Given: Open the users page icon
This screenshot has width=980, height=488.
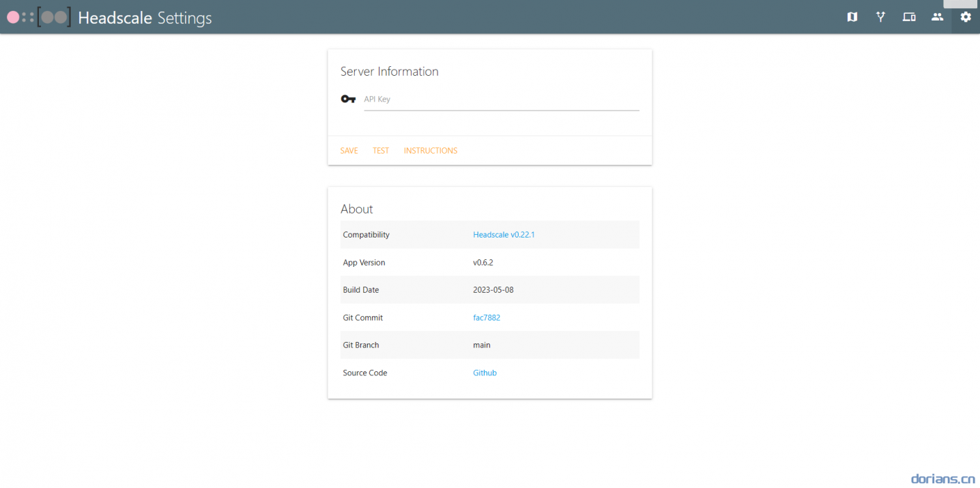Looking at the screenshot, I should coord(937,17).
